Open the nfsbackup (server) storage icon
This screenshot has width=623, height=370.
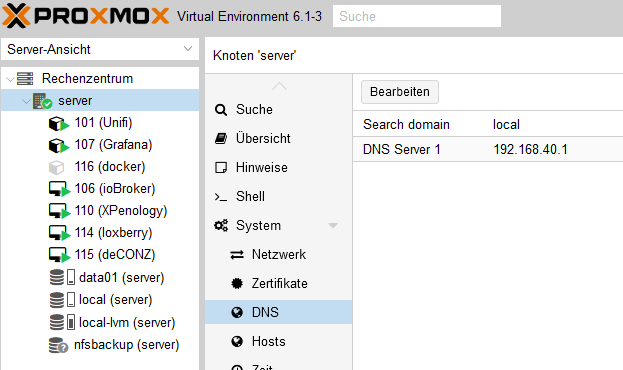pos(58,345)
